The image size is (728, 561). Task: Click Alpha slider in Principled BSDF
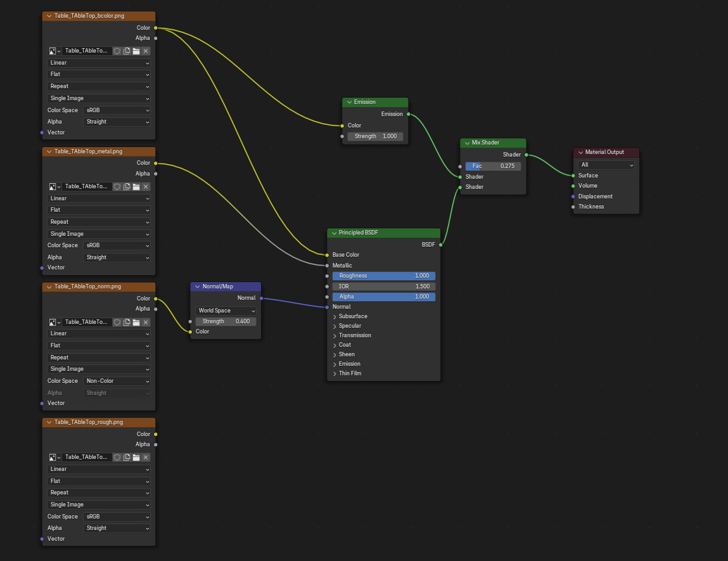384,297
